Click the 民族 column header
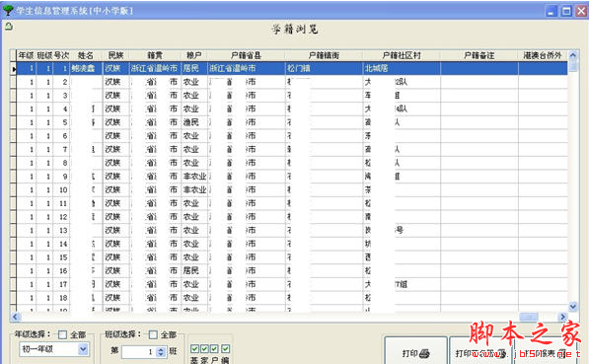589x364 pixels. (x=115, y=55)
